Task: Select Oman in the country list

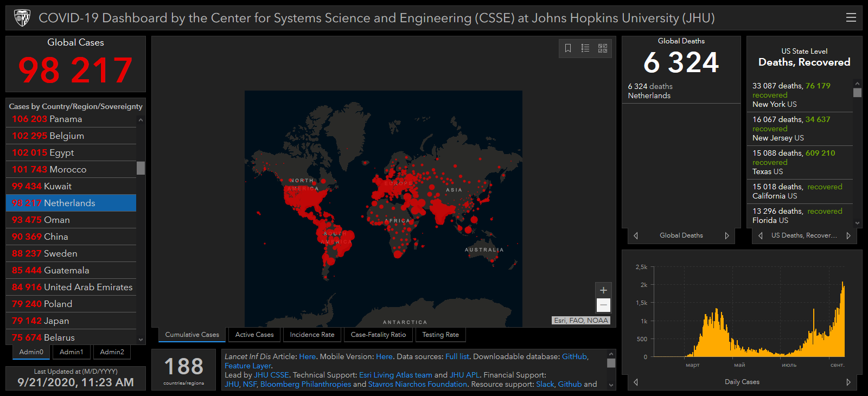Action: [x=71, y=220]
